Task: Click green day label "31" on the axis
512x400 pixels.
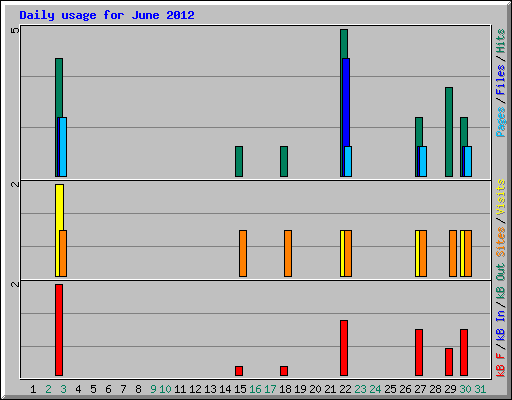Action: pos(480,389)
